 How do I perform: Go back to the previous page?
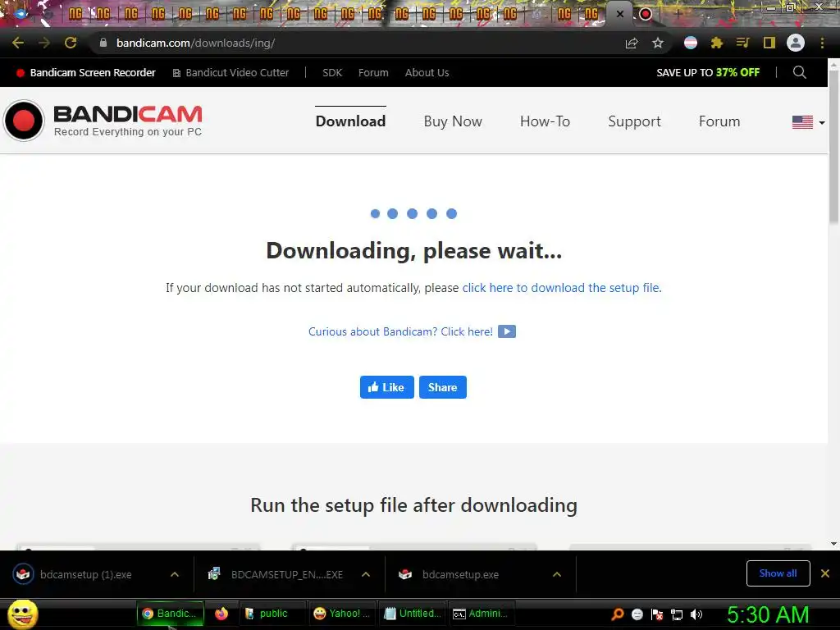(18, 43)
